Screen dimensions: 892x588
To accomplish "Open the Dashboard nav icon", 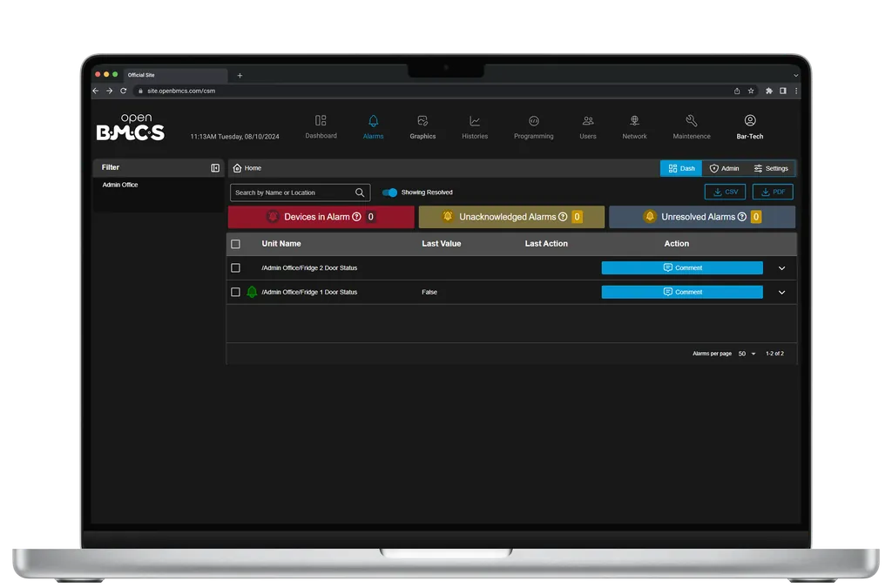I will click(x=321, y=120).
